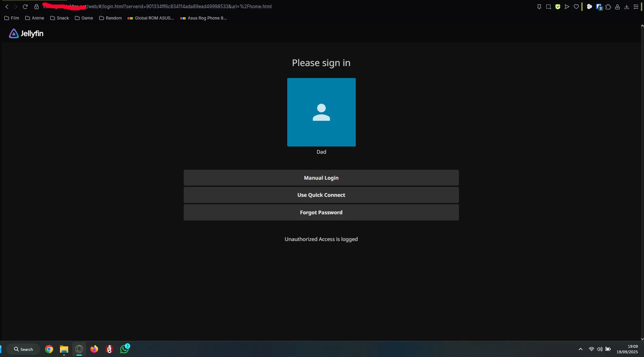The width and height of the screenshot is (644, 357).
Task: Select the Dad user avatar
Action: [x=321, y=112]
